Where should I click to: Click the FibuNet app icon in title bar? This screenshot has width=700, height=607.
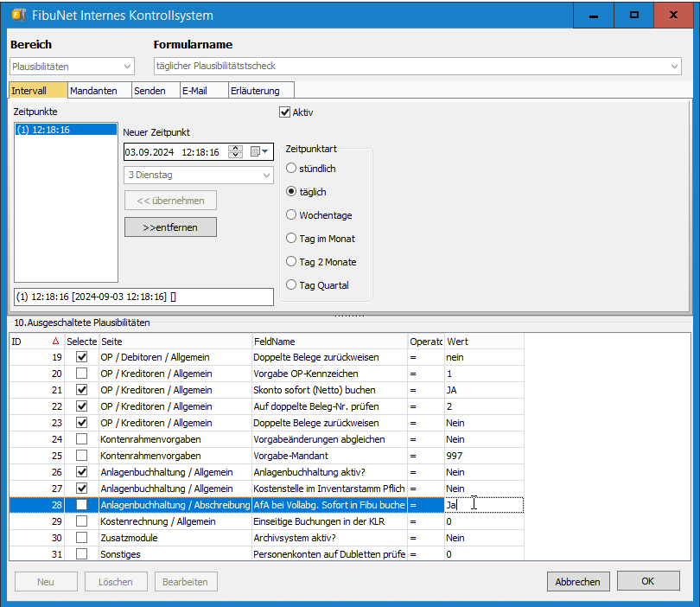pyautogui.click(x=19, y=15)
